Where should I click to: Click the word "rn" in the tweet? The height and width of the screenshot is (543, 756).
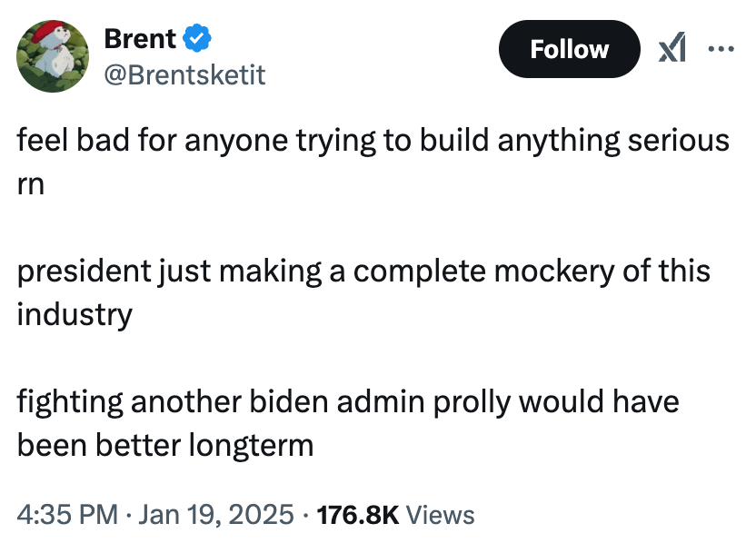click(30, 183)
